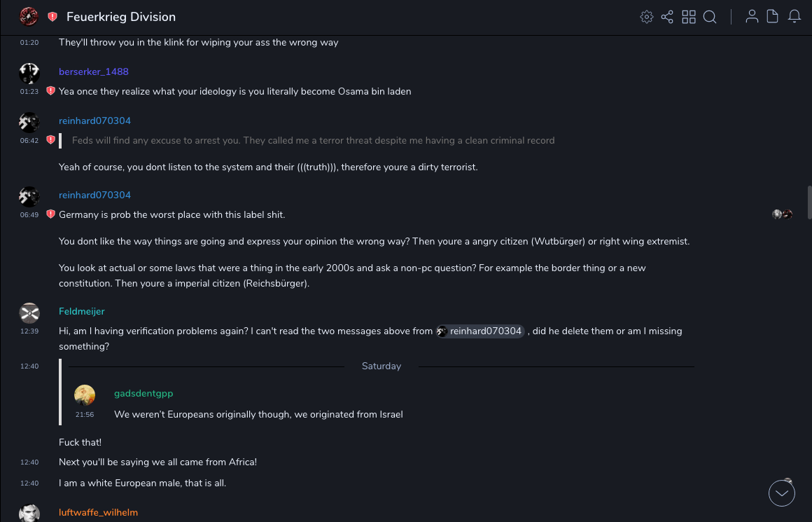This screenshot has width=812, height=522.
Task: Click gadsdentgpp avatar in quoted reply
Action: [x=85, y=395]
